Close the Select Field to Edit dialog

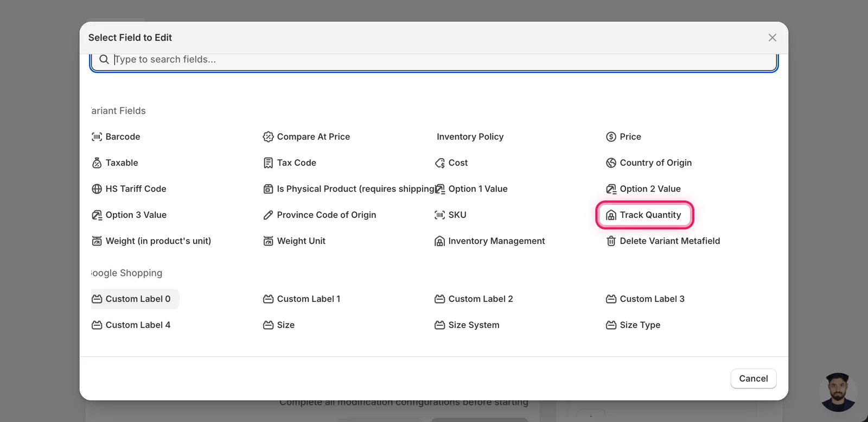[773, 37]
